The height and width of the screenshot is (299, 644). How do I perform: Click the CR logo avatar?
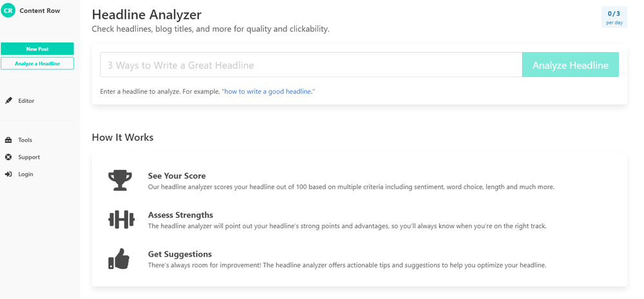coord(8,11)
